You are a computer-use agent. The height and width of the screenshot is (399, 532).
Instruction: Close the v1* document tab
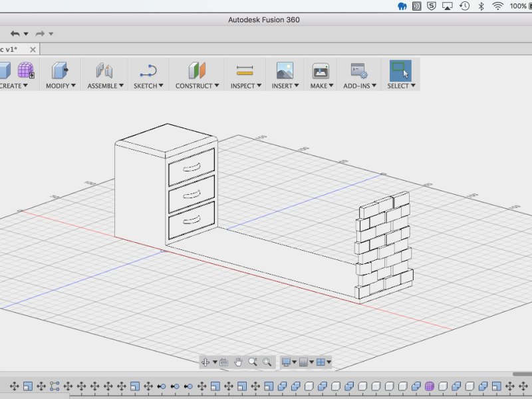click(x=33, y=50)
